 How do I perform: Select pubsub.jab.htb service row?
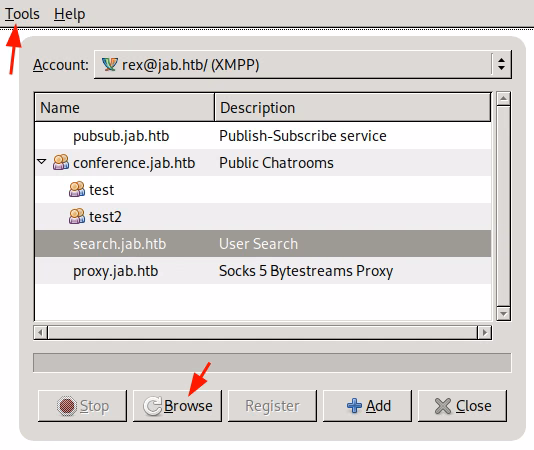(263, 136)
